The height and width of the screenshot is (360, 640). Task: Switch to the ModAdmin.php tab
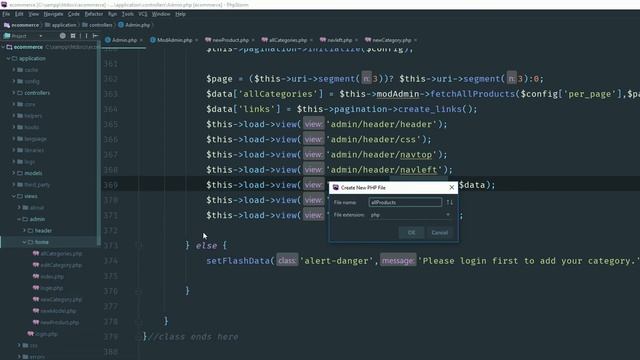coord(174,40)
